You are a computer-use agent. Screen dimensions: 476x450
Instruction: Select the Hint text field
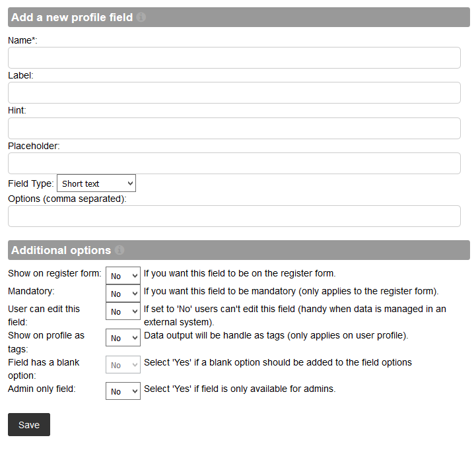[234, 129]
